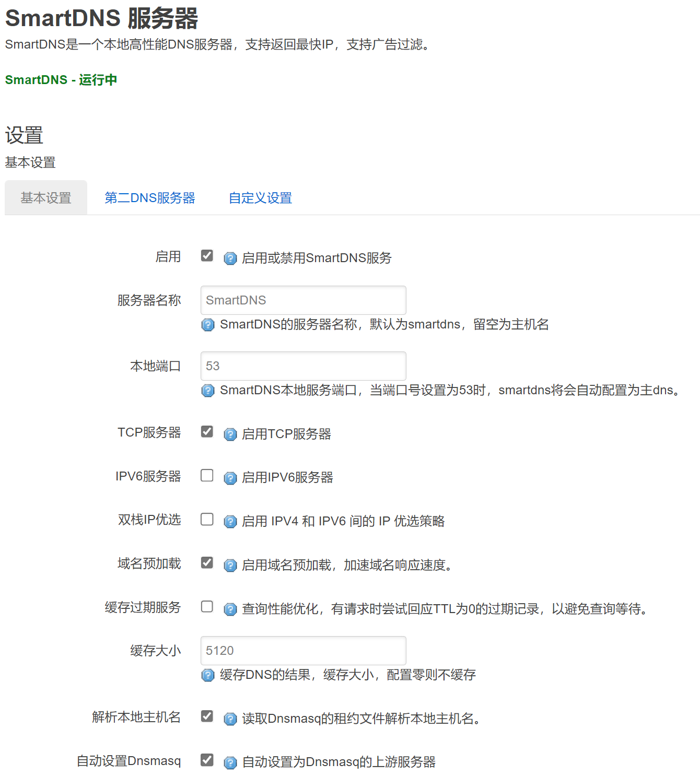Click help icon for 服务器名称 field

tap(208, 325)
